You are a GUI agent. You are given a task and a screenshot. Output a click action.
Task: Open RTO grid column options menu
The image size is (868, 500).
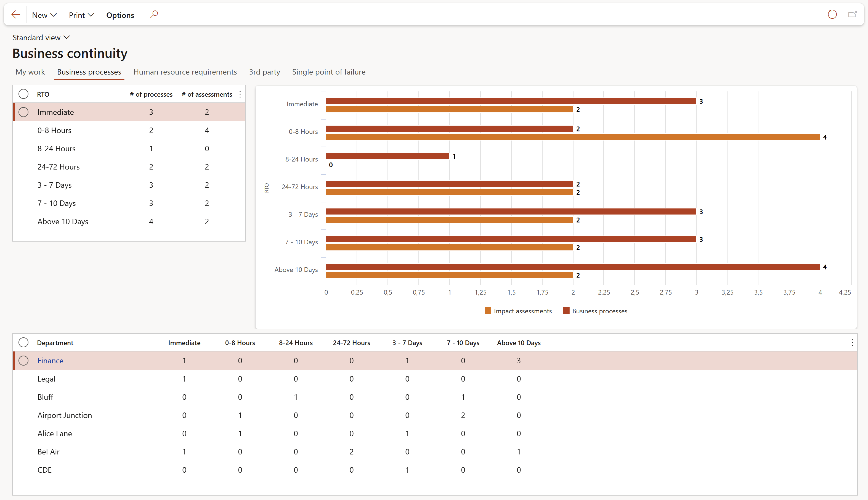coord(240,94)
